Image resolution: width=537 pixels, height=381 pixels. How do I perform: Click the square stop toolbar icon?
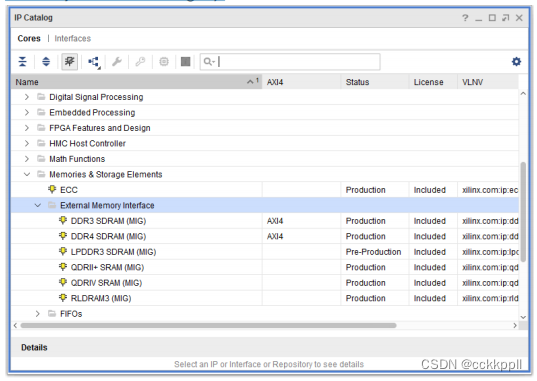click(185, 62)
